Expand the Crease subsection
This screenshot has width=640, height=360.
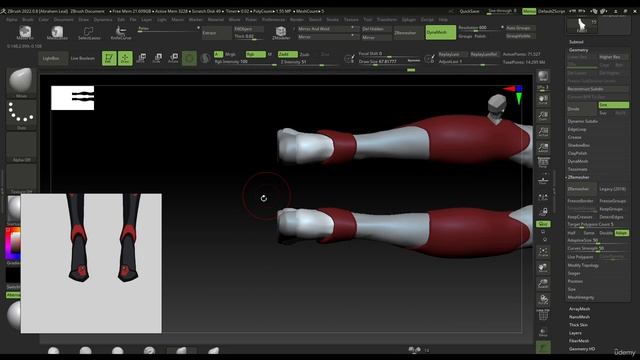click(574, 137)
